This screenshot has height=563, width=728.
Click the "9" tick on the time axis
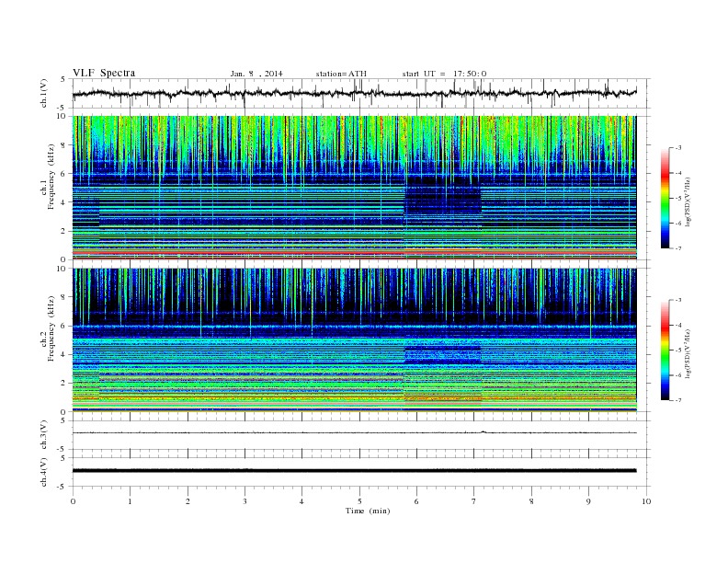pyautogui.click(x=588, y=501)
